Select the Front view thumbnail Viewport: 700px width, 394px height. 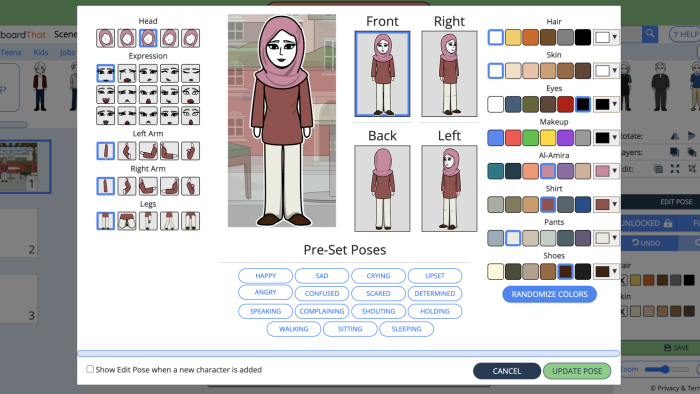pos(382,74)
